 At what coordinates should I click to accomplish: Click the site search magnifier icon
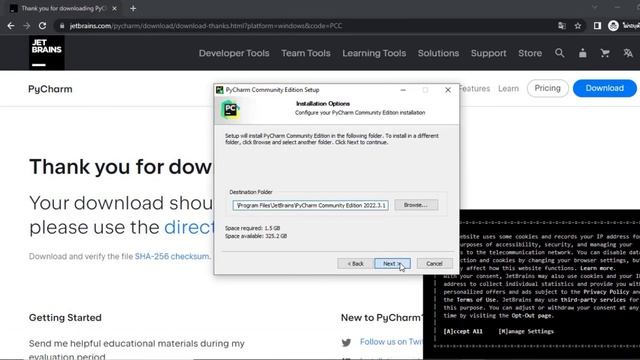(x=560, y=53)
